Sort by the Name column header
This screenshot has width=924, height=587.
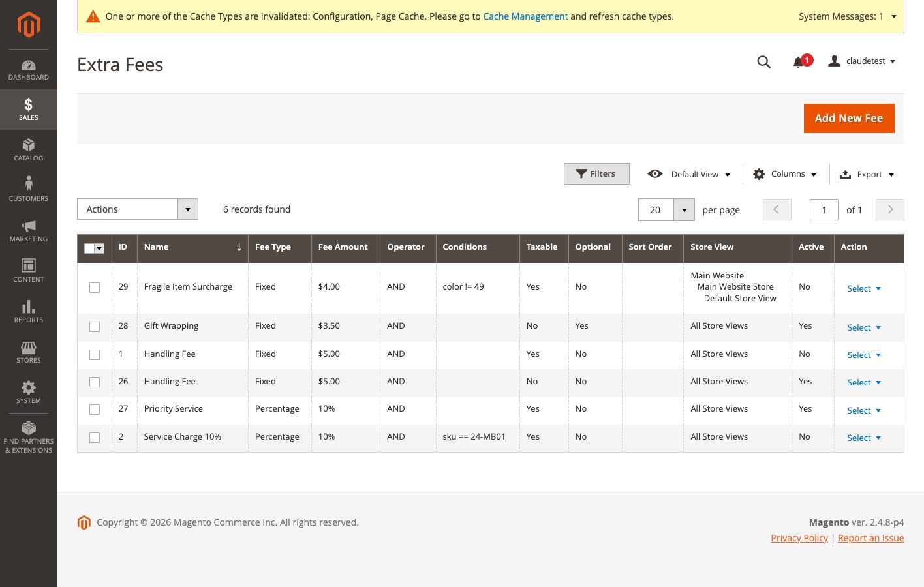point(192,247)
